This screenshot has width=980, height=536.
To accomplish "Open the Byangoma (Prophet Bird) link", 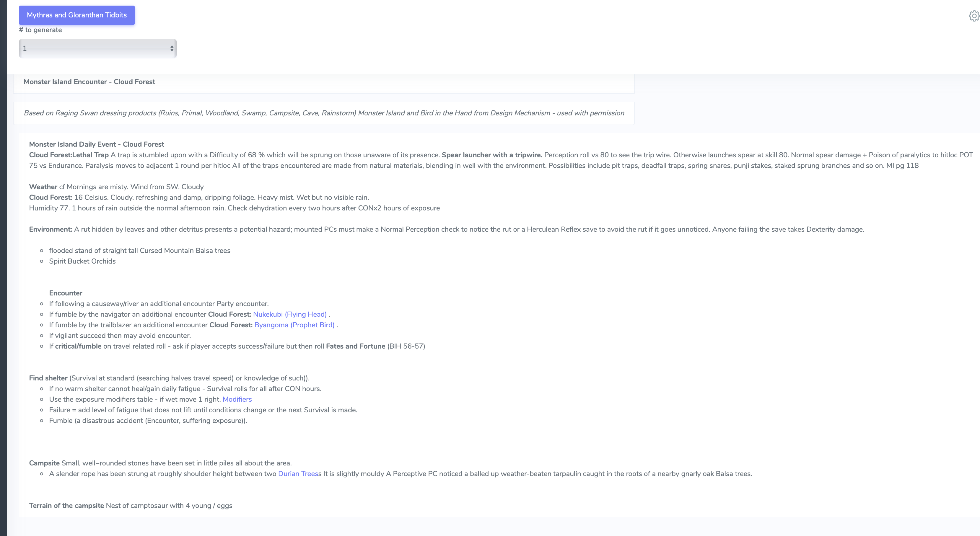I will (294, 325).
